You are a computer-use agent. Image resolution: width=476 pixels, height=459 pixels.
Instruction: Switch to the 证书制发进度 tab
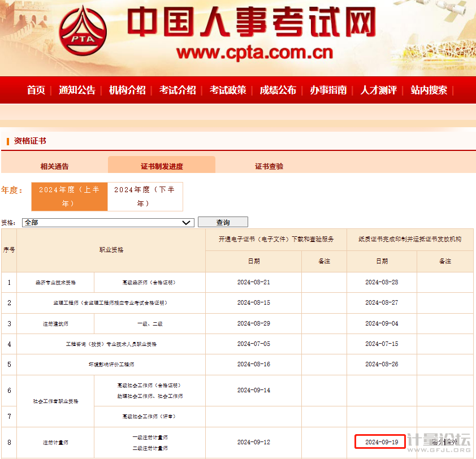point(162,165)
